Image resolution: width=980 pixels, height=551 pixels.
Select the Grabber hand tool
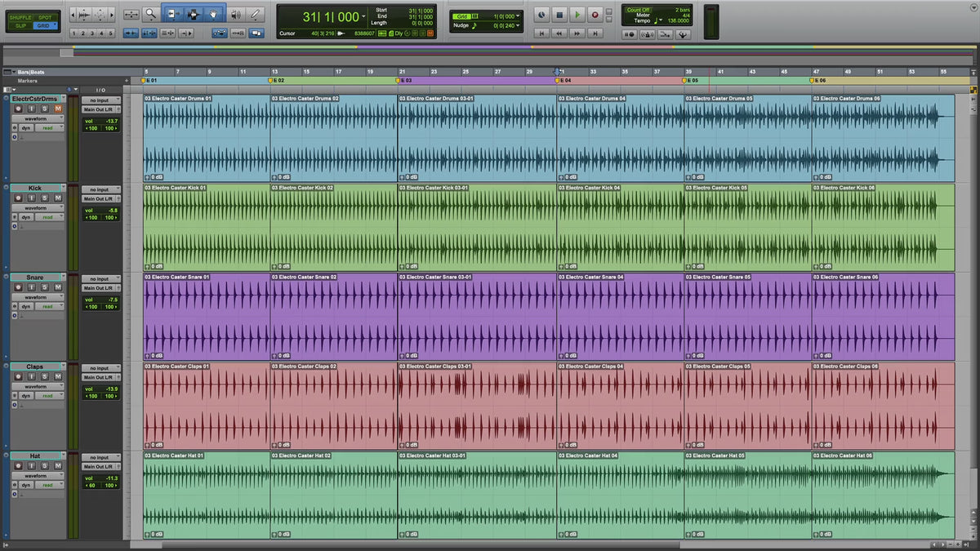[x=213, y=14]
